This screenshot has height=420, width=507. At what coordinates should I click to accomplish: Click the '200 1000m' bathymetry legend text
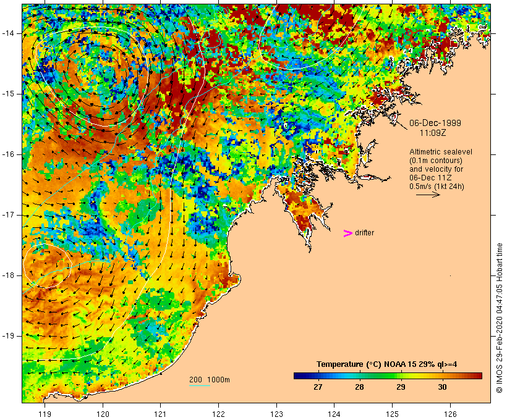pos(210,380)
